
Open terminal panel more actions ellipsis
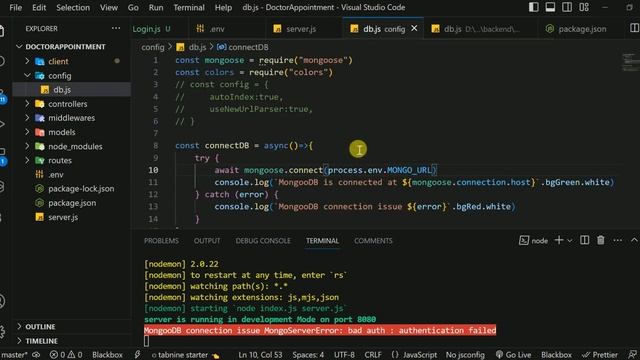[618, 240]
